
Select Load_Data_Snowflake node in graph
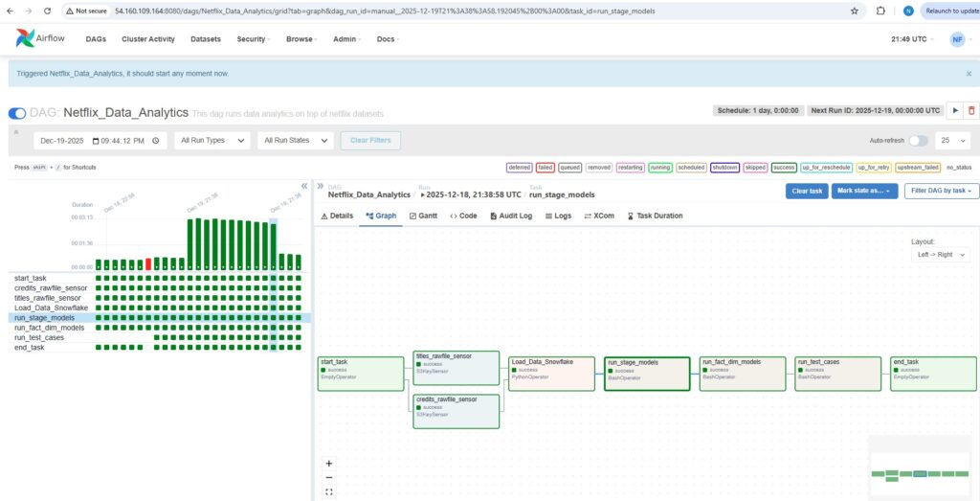pos(552,374)
